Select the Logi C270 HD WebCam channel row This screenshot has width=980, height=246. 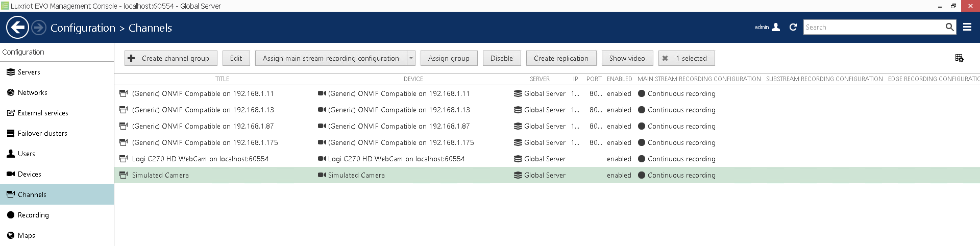pos(200,159)
